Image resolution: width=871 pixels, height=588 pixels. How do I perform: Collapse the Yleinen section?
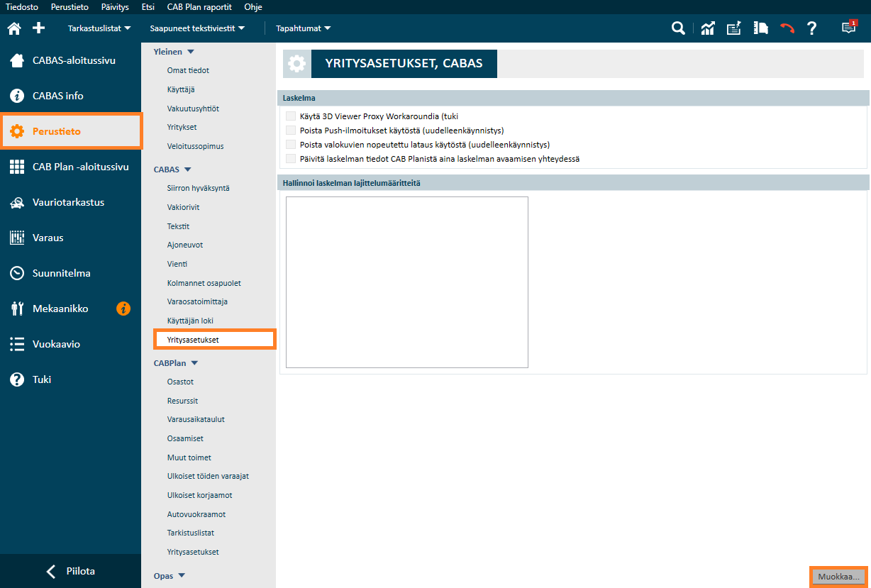click(174, 52)
